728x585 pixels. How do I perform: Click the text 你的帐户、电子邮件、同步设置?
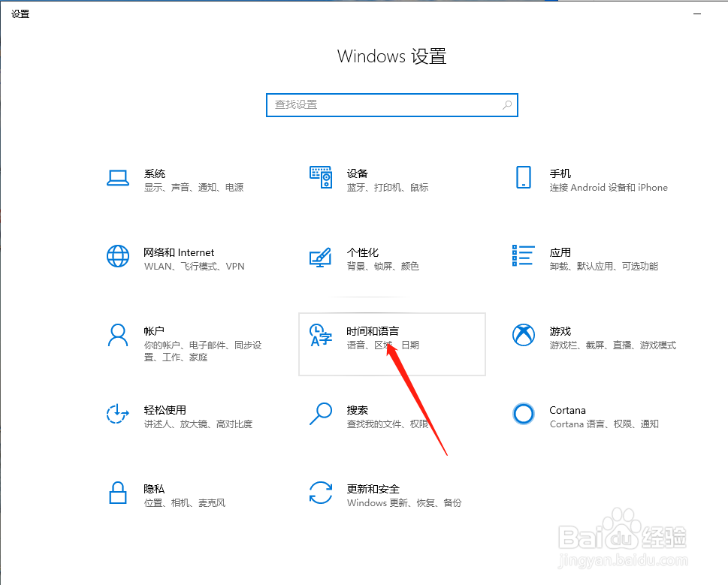tap(203, 351)
